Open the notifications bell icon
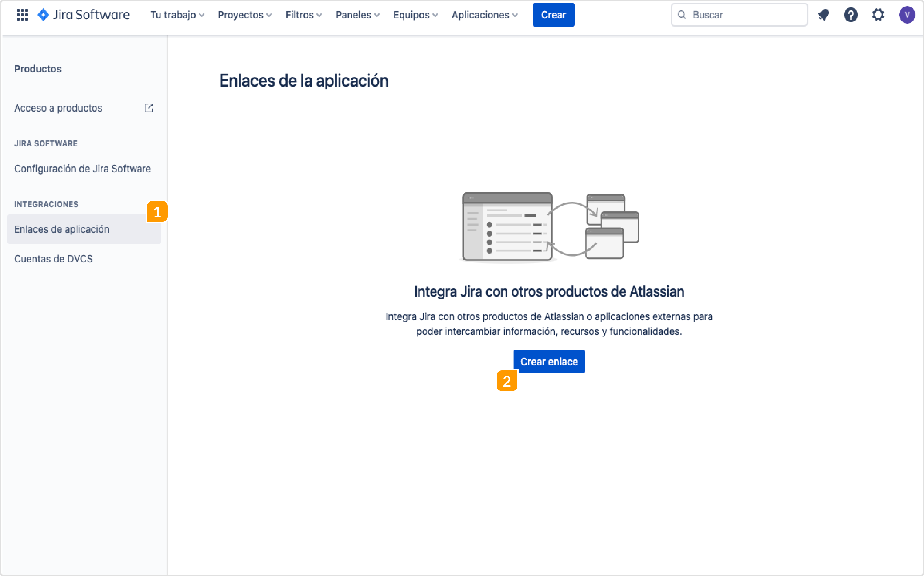This screenshot has width=924, height=576. [x=823, y=15]
